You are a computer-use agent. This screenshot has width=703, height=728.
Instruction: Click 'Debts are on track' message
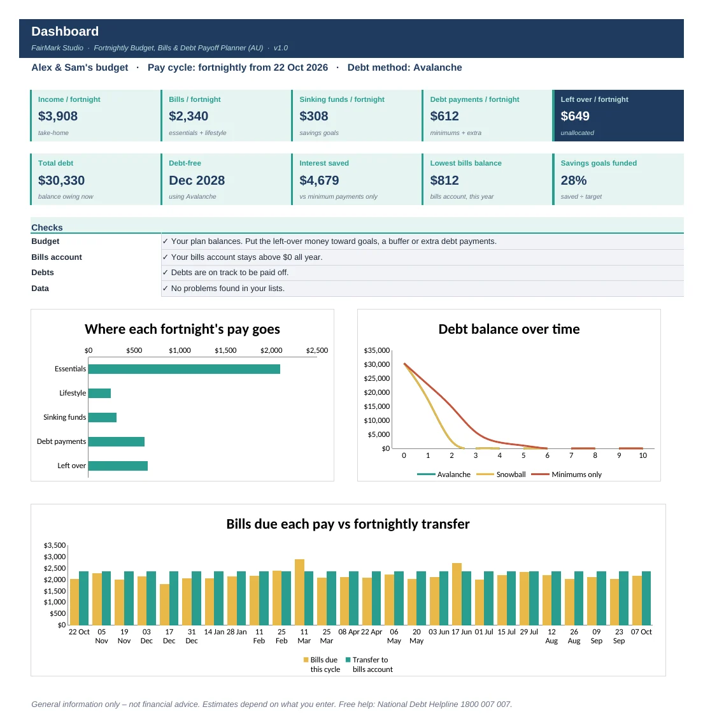(225, 273)
